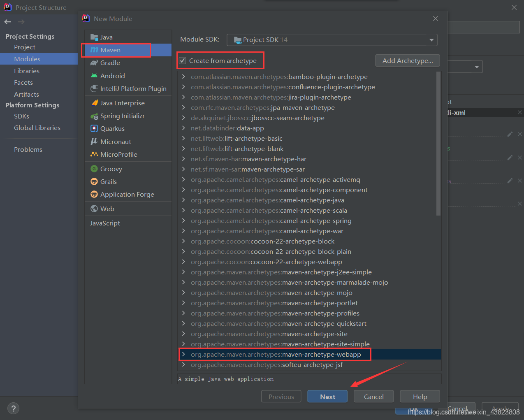Click the archetype list vertical scrollbar
Viewport: 524px width, 420px height.
click(438, 144)
